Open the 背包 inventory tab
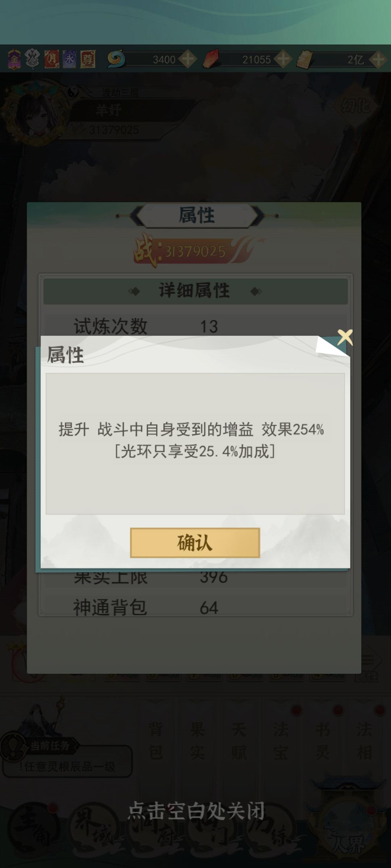Screen dimensions: 391x868 pyautogui.click(x=156, y=741)
